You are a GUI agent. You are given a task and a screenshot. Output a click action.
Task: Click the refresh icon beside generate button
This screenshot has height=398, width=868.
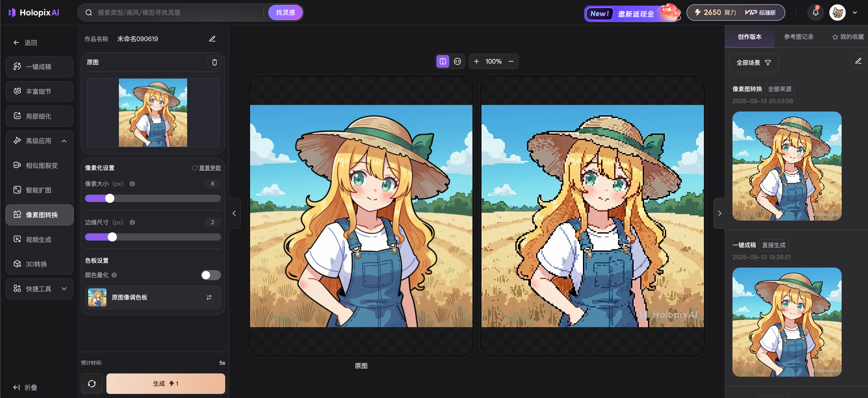point(92,383)
